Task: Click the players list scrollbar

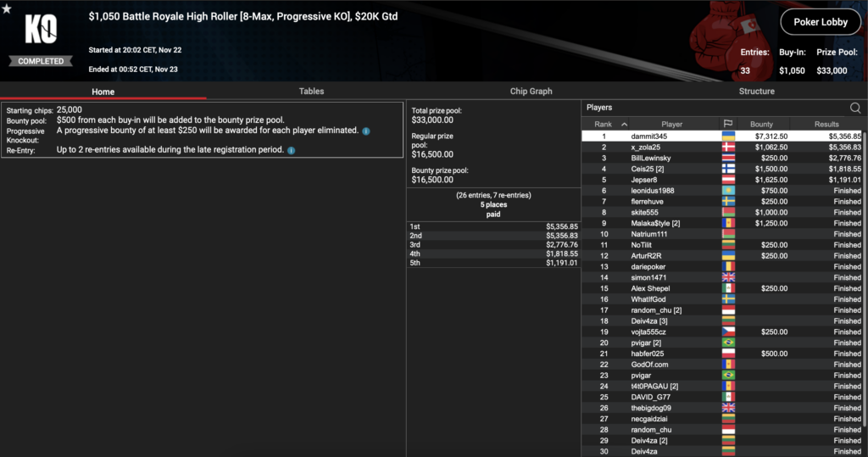Action: 864,254
